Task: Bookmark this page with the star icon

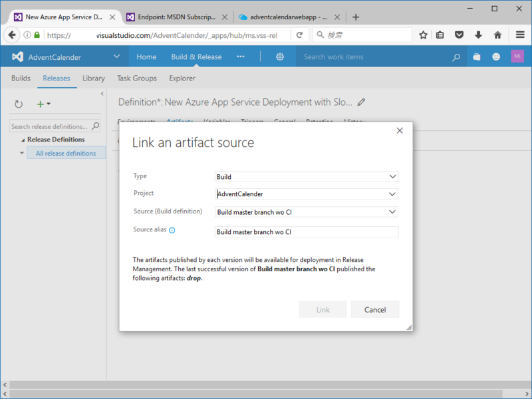Action: coord(423,35)
